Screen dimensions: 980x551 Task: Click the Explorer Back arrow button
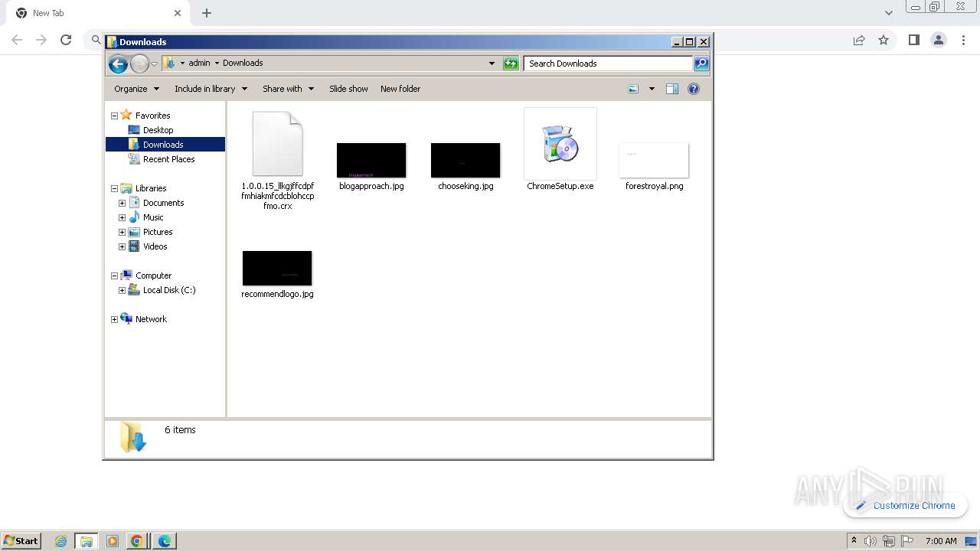[118, 64]
